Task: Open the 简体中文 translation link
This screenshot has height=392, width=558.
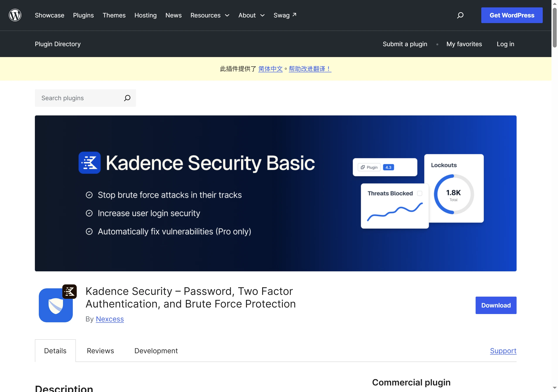Action: [270, 69]
